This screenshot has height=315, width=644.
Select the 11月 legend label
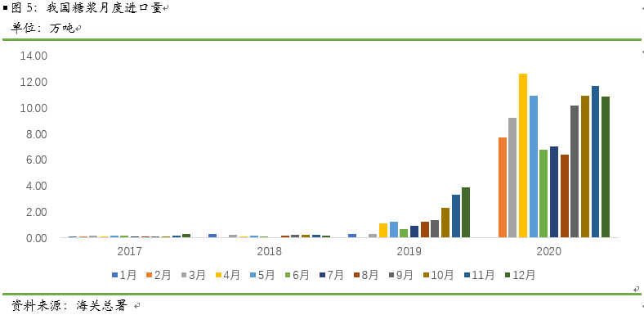(484, 275)
